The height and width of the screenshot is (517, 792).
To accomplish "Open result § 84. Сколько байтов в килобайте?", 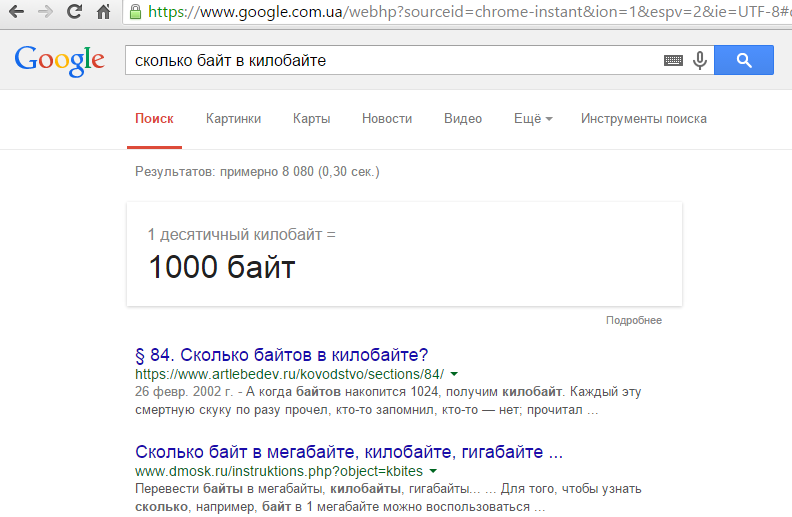I will pos(282,355).
